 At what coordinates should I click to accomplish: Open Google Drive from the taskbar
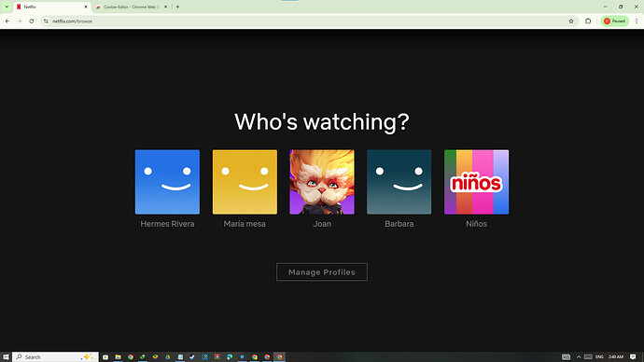(x=168, y=357)
